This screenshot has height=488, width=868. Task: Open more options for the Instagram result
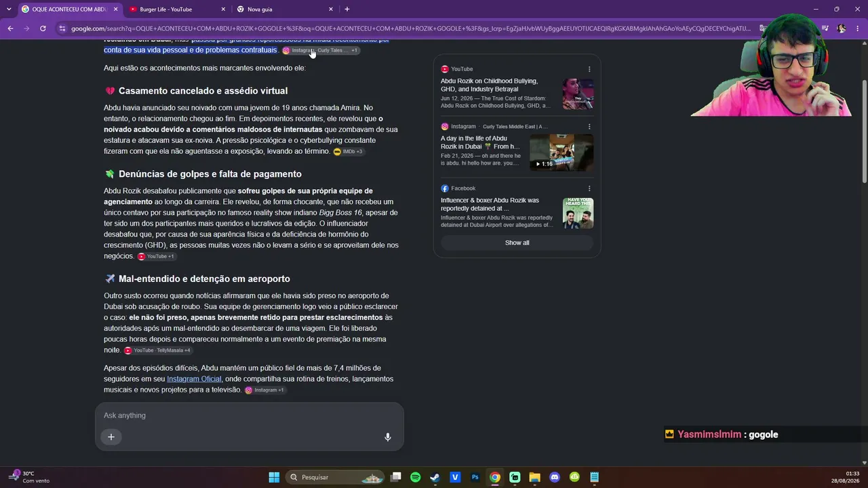[x=589, y=127]
